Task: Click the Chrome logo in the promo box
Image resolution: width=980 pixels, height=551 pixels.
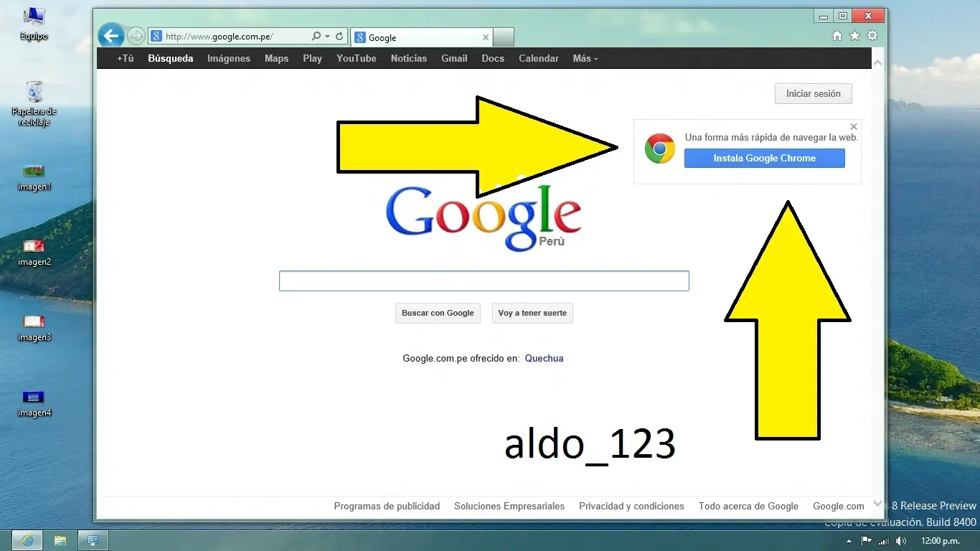Action: (660, 149)
